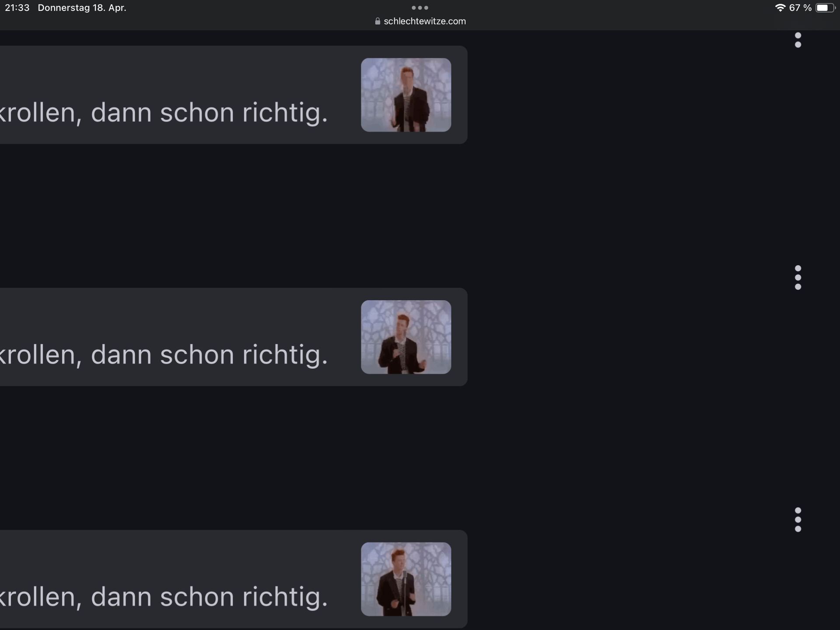
Task: Tap the battery icon in status bar
Action: click(825, 8)
